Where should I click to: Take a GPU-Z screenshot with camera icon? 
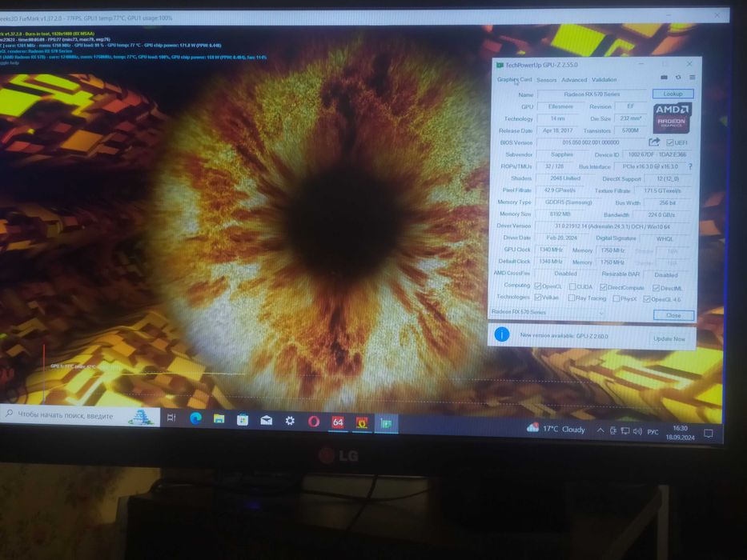tap(664, 77)
